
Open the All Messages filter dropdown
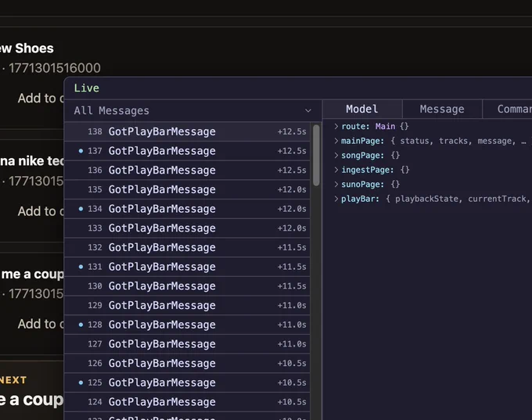click(x=192, y=110)
